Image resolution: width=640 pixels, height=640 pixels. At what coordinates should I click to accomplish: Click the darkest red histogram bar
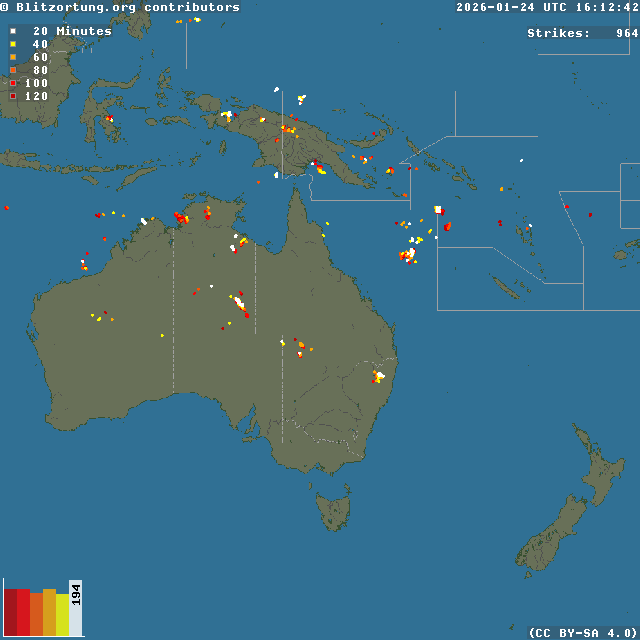10,612
